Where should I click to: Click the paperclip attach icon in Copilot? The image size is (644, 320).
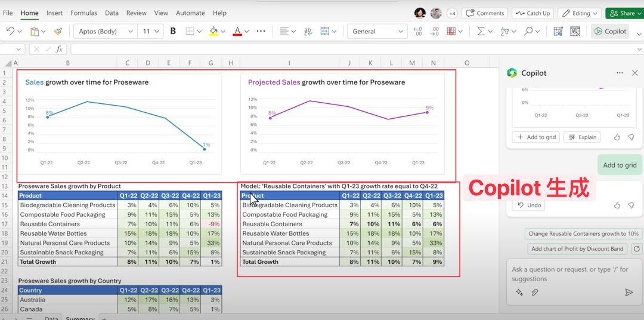tap(535, 292)
